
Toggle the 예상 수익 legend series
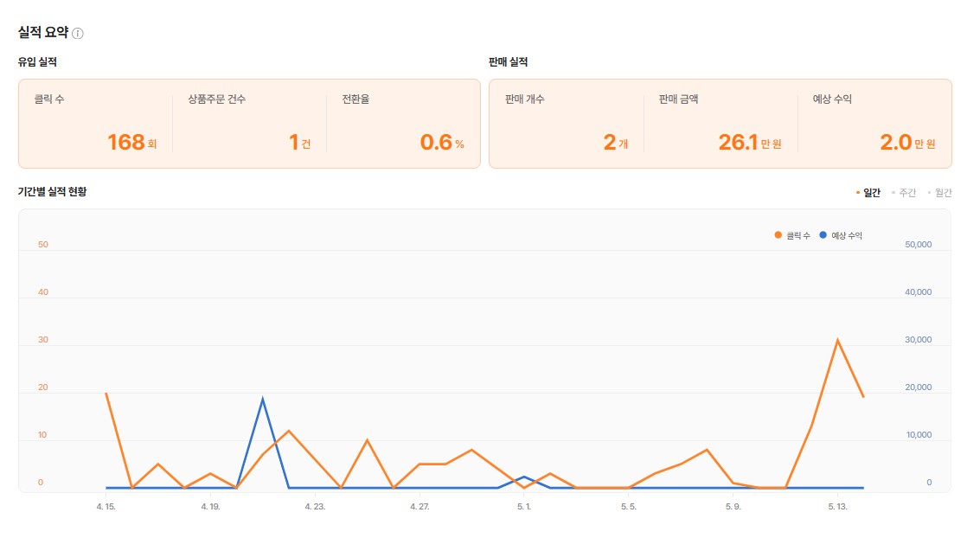pyautogui.click(x=841, y=235)
